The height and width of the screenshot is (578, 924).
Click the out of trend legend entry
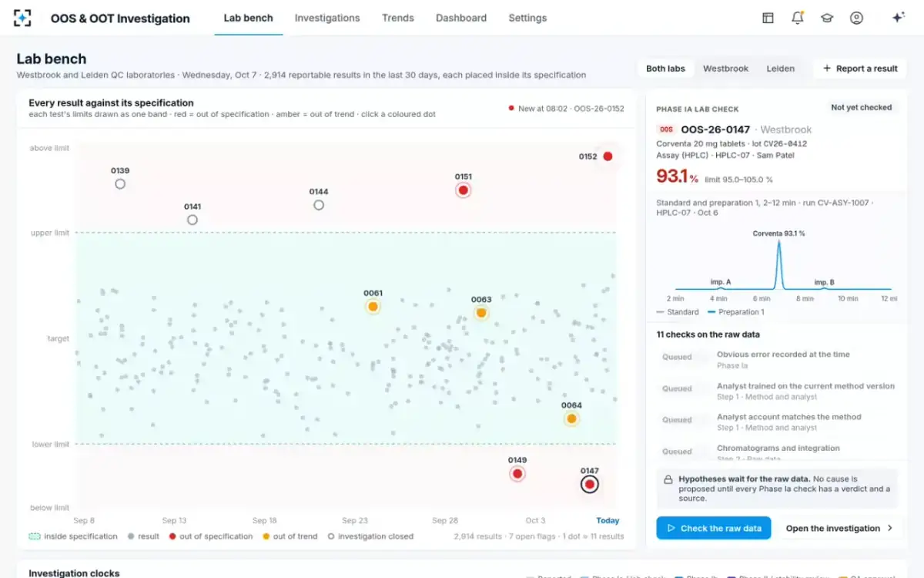[x=290, y=536]
